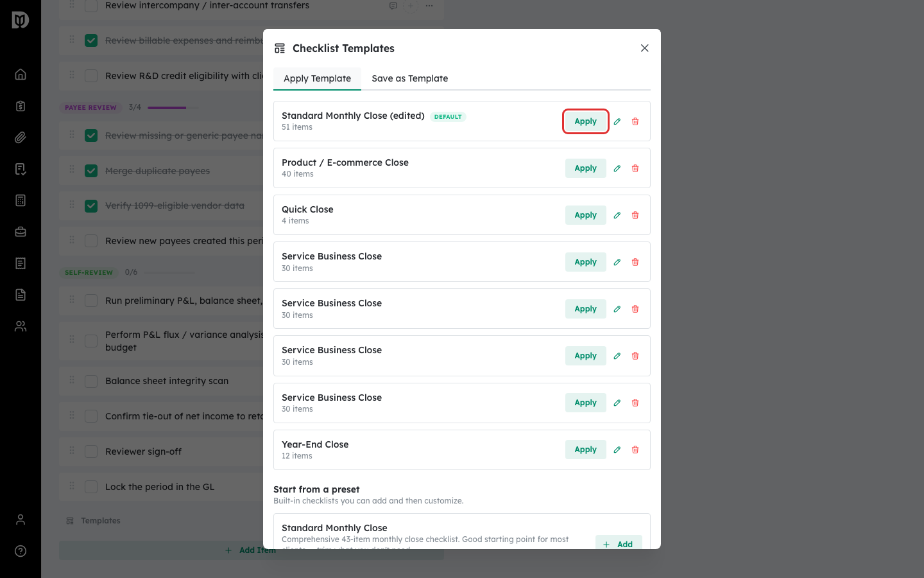Open the help question-mark icon in sidebar
Screen dimensions: 924x578
pos(21,551)
